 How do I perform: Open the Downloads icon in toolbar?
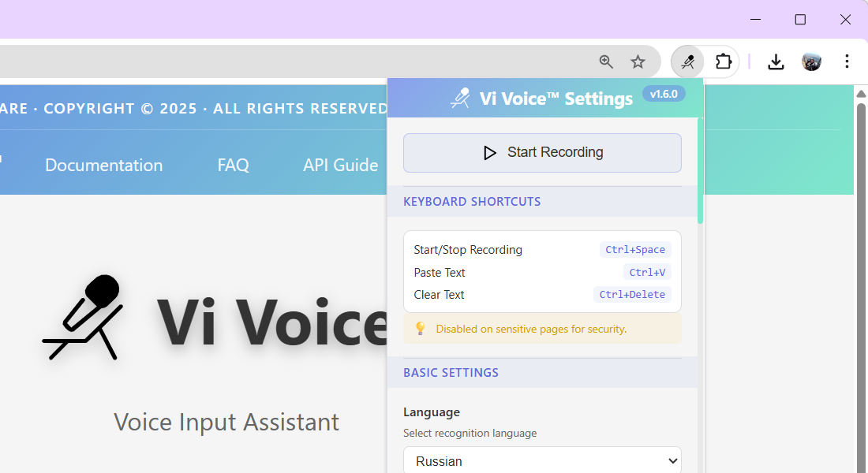776,61
